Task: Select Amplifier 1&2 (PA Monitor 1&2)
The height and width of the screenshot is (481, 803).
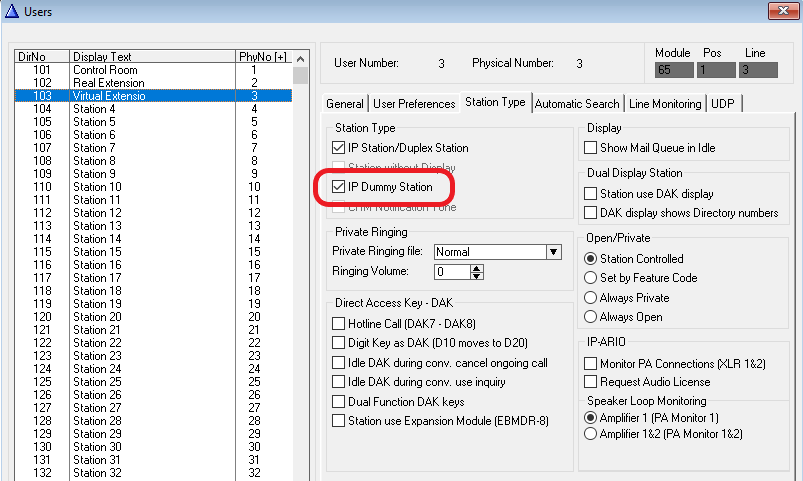Action: (590, 434)
